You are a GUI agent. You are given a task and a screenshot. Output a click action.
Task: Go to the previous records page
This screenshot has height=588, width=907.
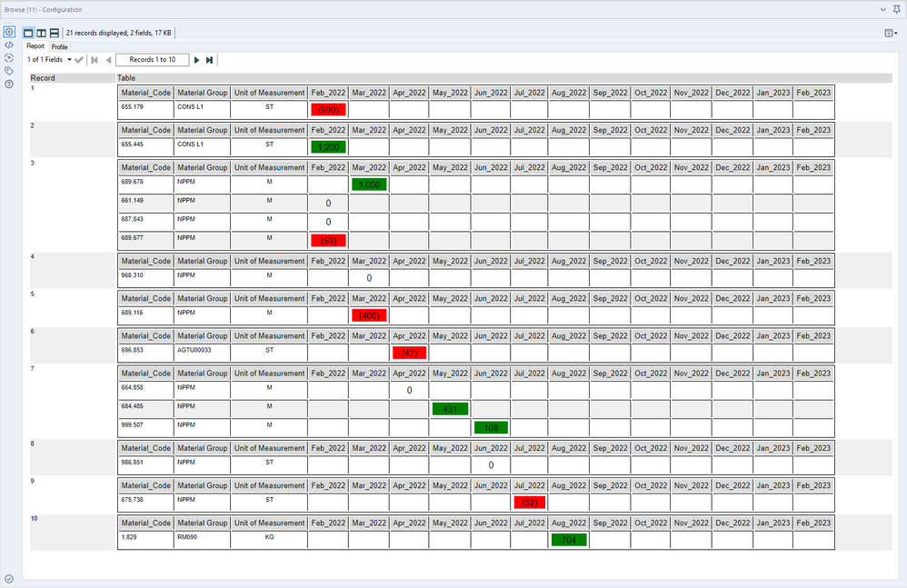pyautogui.click(x=108, y=60)
